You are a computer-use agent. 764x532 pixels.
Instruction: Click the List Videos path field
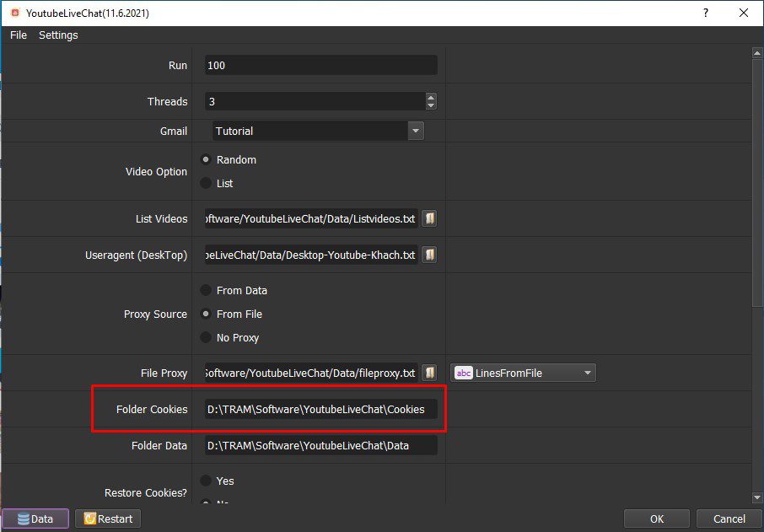pyautogui.click(x=311, y=218)
